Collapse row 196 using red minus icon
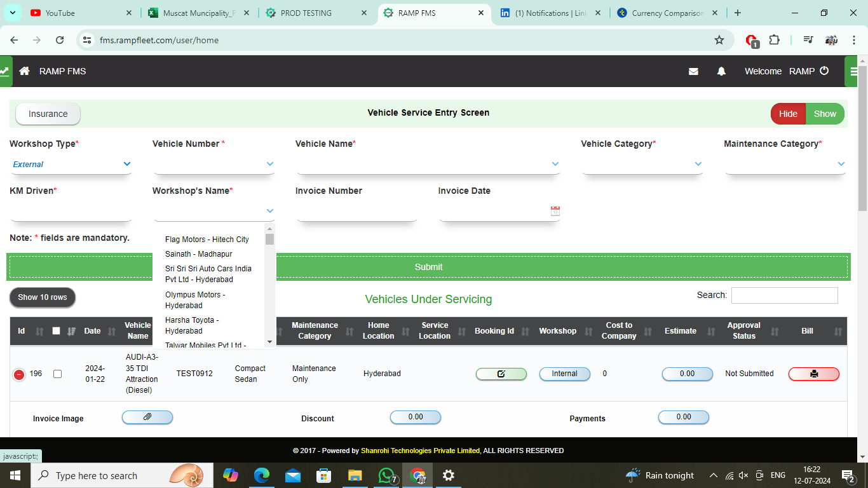The width and height of the screenshot is (868, 488). click(x=18, y=374)
